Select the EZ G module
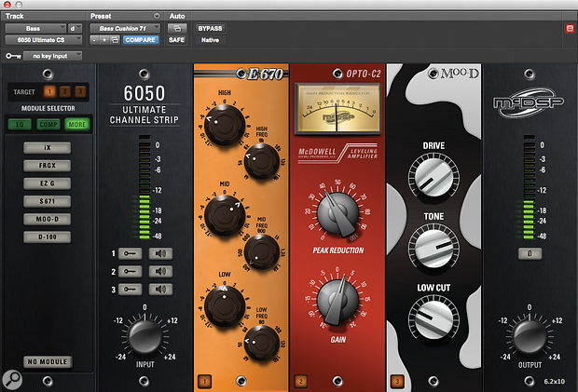The height and width of the screenshot is (392, 578). (x=48, y=183)
